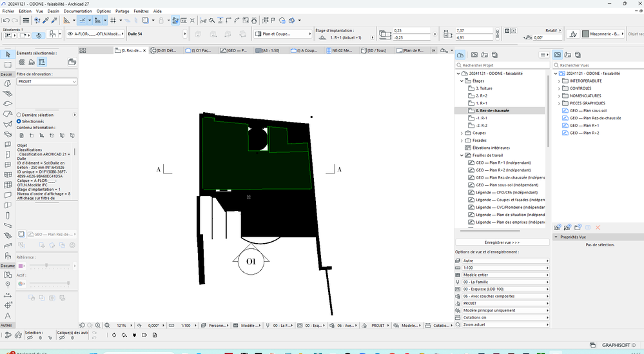The image size is (644, 354).
Task: Click the Undo icon in toolbar
Action: [6, 21]
